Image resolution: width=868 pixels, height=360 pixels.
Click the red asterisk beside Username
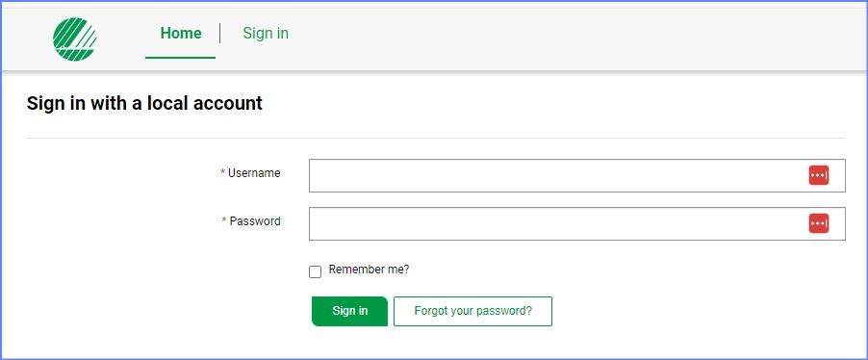pyautogui.click(x=223, y=173)
